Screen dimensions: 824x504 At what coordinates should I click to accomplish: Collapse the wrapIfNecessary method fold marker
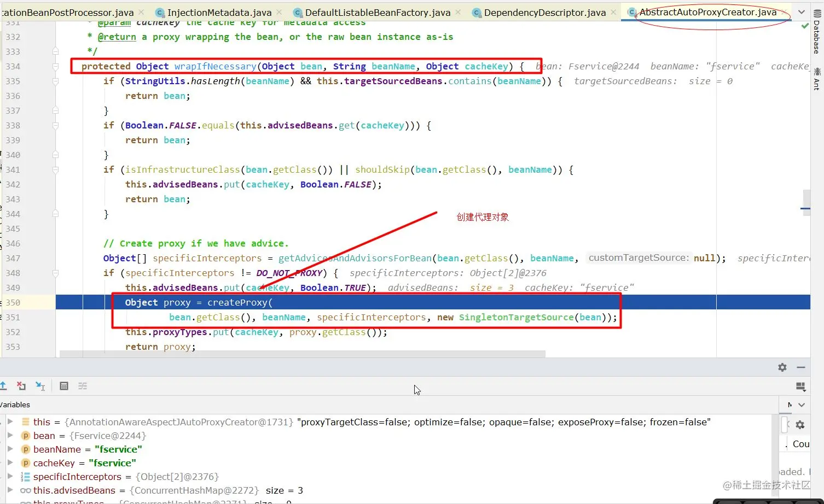(55, 67)
